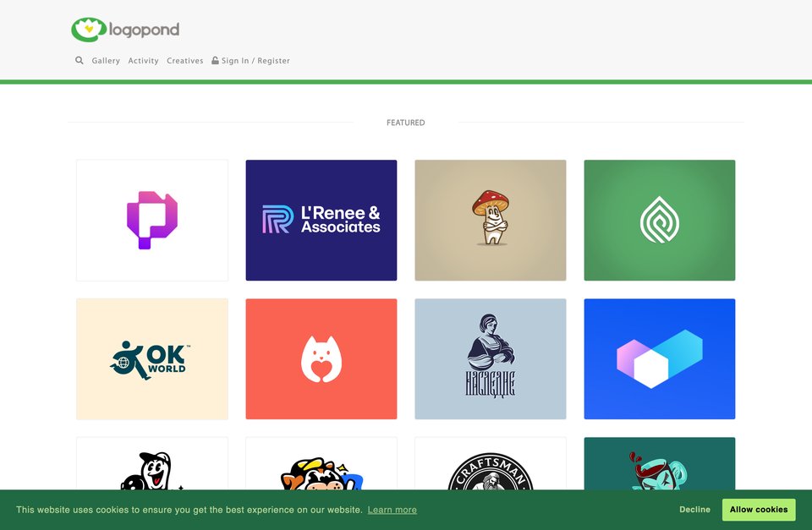Click the Logopond logo
Viewport: 812px width, 530px height.
(125, 30)
